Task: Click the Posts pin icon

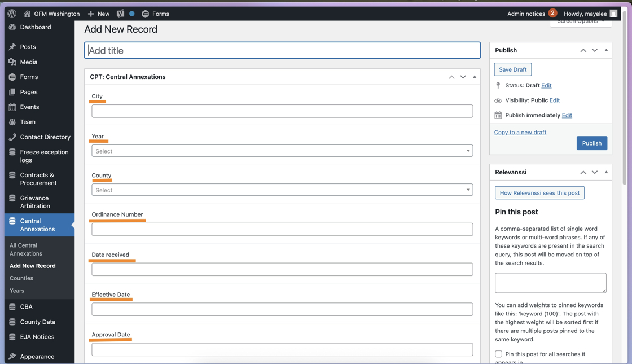Action: (x=12, y=47)
